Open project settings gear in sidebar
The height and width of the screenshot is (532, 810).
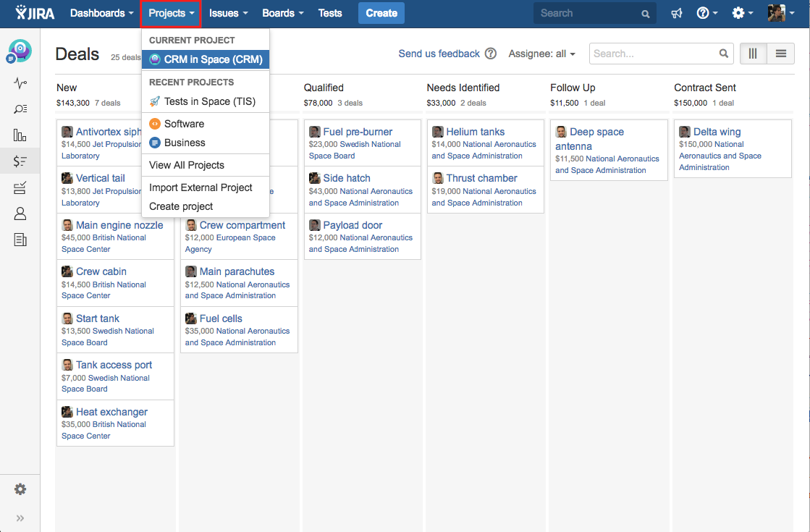tap(20, 489)
